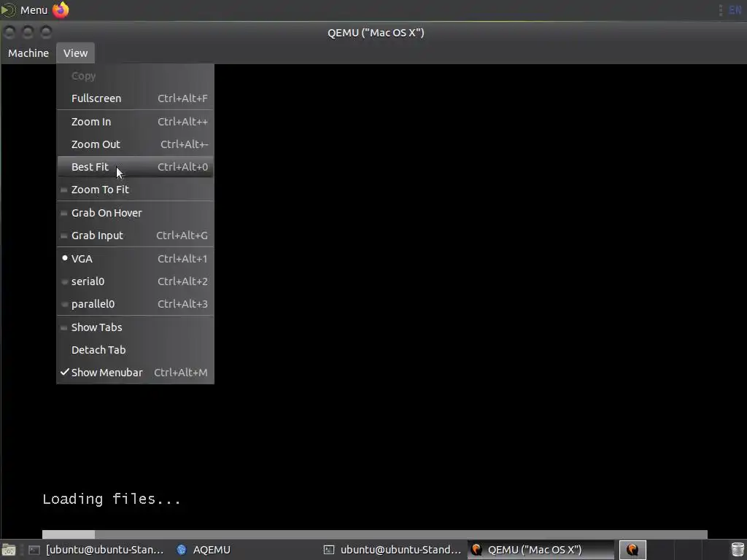Toggle Zoom To Fit option

(x=135, y=189)
